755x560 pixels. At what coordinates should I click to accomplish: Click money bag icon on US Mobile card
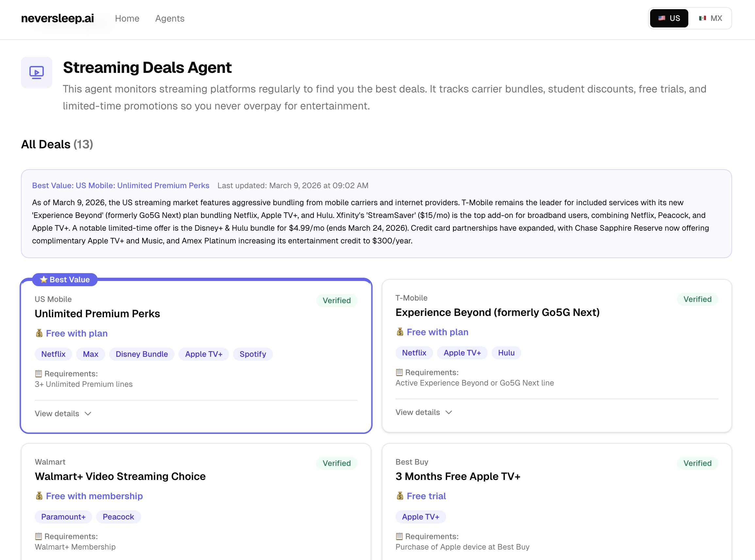[39, 333]
